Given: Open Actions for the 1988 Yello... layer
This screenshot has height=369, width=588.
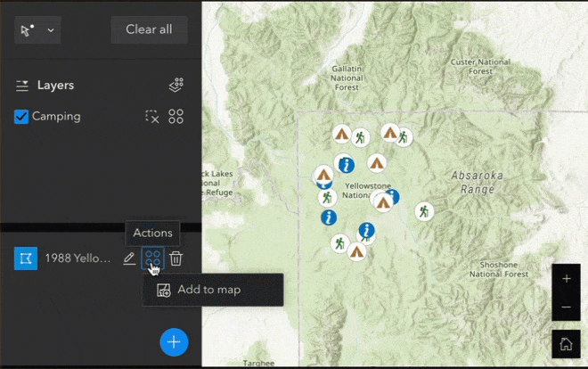Looking at the screenshot, I should 152,258.
